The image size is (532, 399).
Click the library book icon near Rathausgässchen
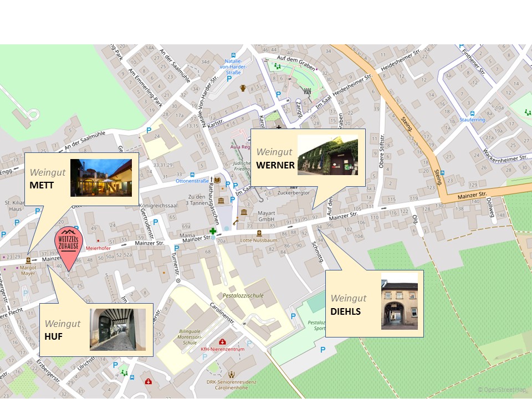(217, 180)
